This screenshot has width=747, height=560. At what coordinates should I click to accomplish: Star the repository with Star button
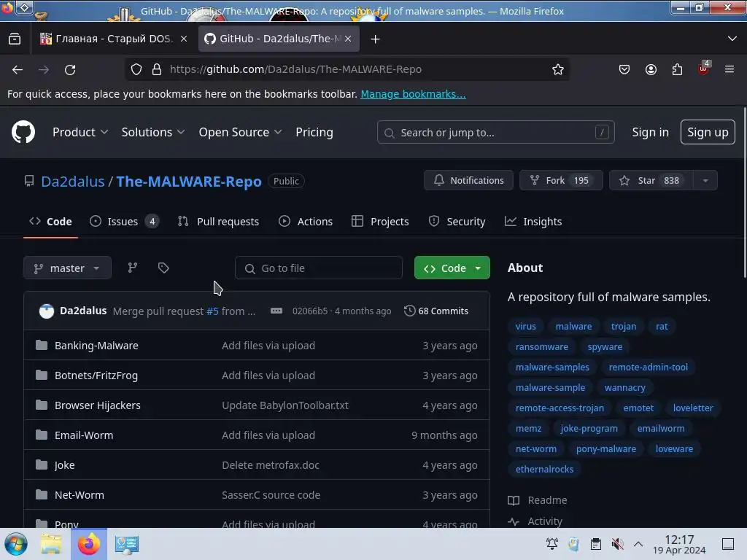point(651,181)
